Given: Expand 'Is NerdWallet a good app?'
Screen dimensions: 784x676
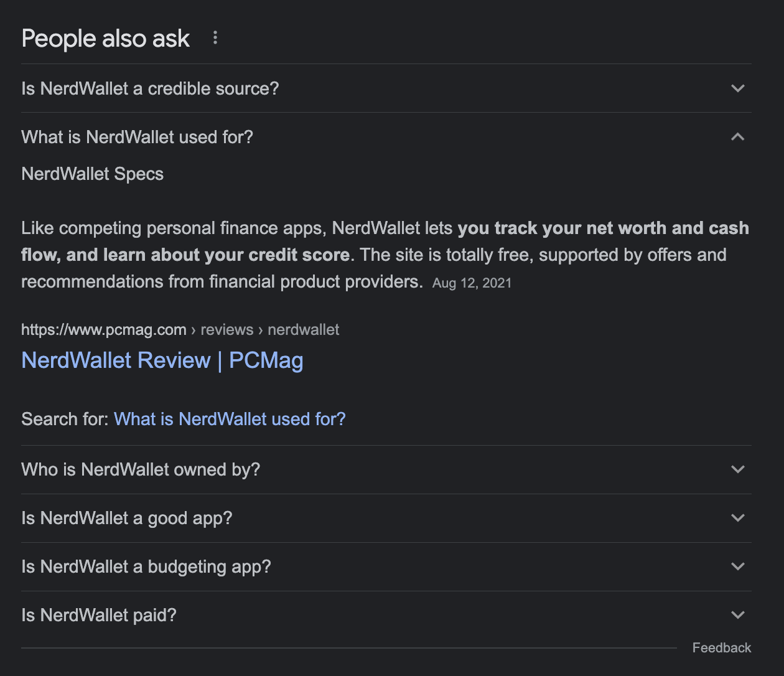Looking at the screenshot, I should 738,517.
